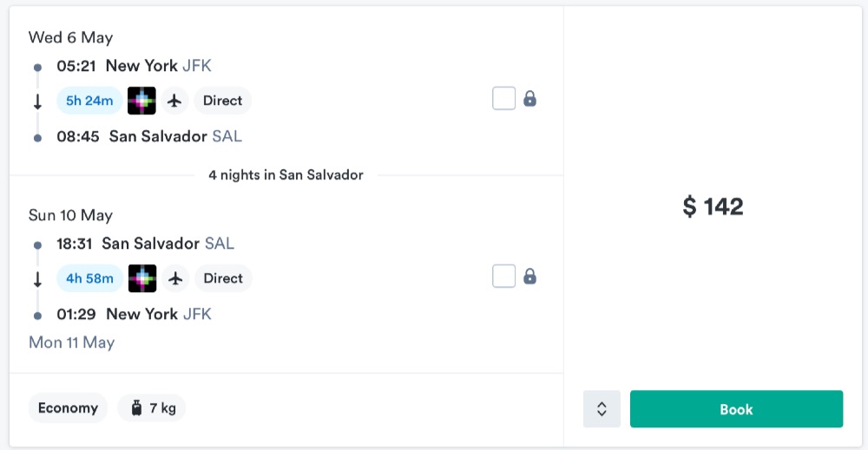Click the return flight down arrow icon
The image size is (868, 450).
37,279
